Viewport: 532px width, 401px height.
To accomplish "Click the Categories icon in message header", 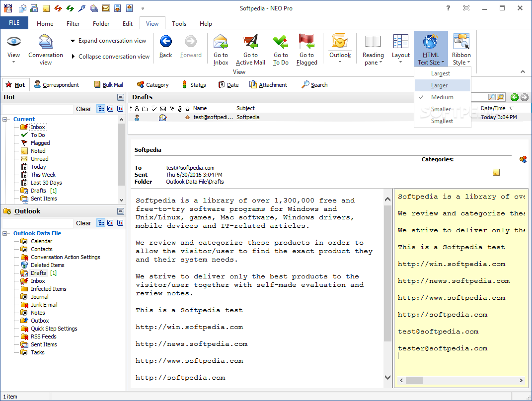I will 523,159.
